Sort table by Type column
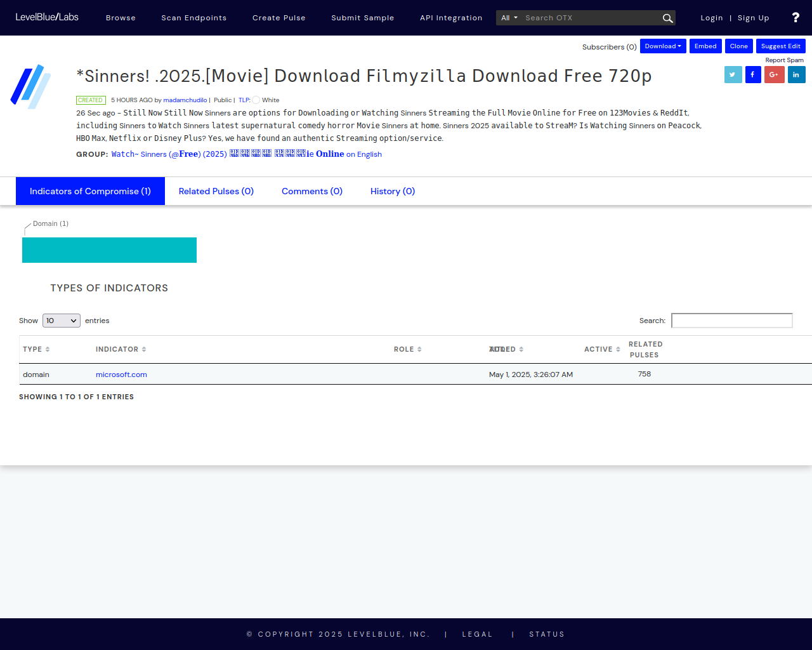This screenshot has width=812, height=650. pyautogui.click(x=36, y=349)
